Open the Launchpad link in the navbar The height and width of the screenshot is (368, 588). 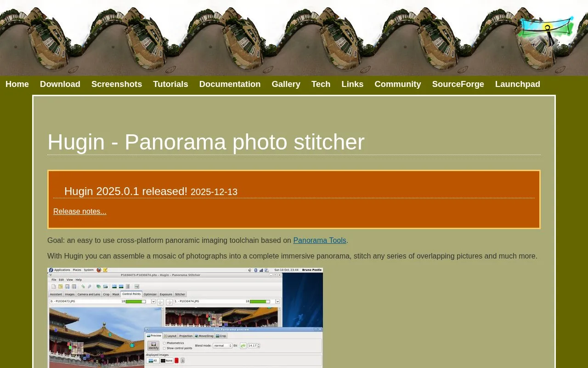tap(518, 84)
